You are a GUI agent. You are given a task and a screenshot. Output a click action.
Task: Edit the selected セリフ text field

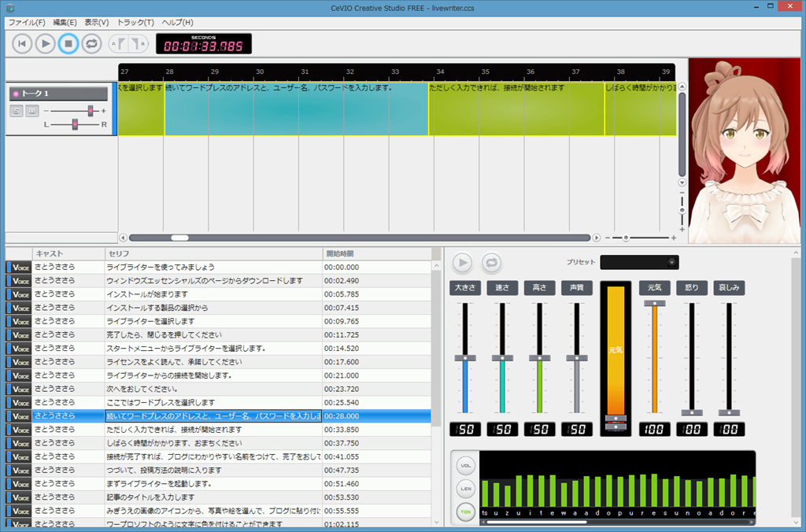(x=213, y=416)
